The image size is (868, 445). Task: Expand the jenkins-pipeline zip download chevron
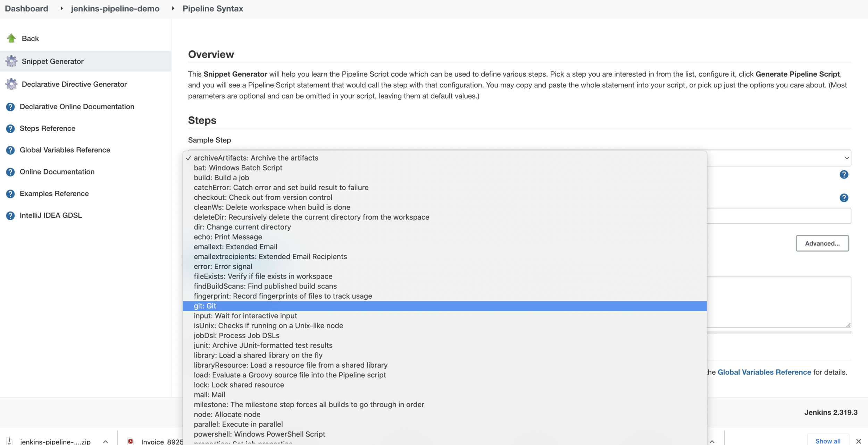106,442
